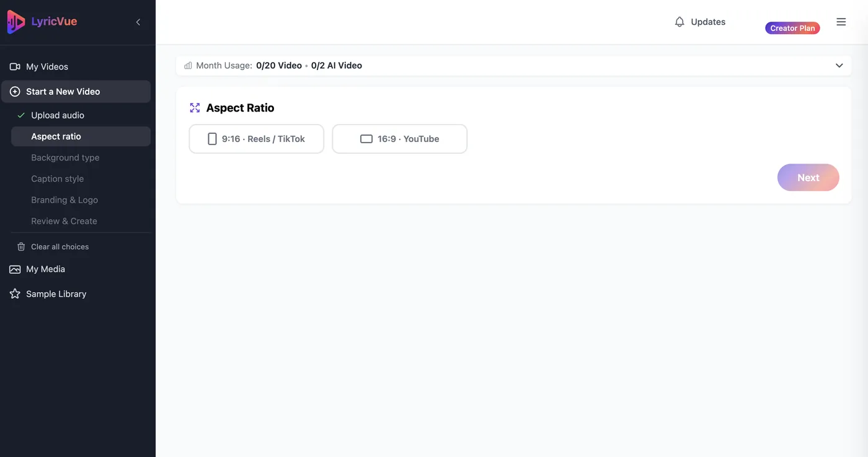
Task: Click the Aspect Ratio heading text
Action: [x=240, y=108]
